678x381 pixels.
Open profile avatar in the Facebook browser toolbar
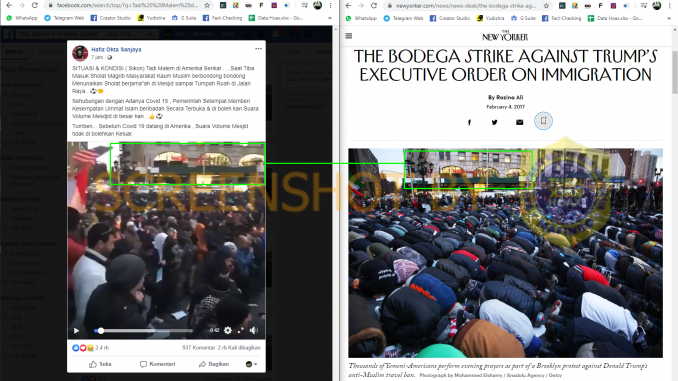coord(317,5)
